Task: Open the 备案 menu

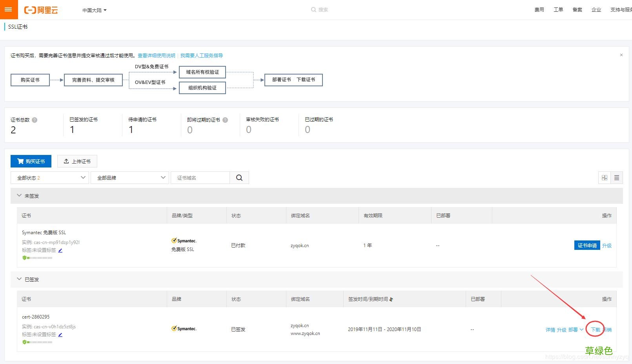Action: click(577, 10)
